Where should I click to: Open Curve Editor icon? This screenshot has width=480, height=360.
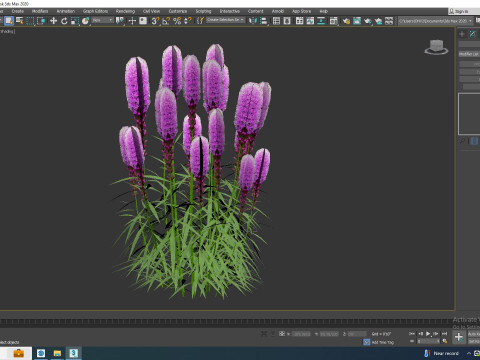(310, 21)
